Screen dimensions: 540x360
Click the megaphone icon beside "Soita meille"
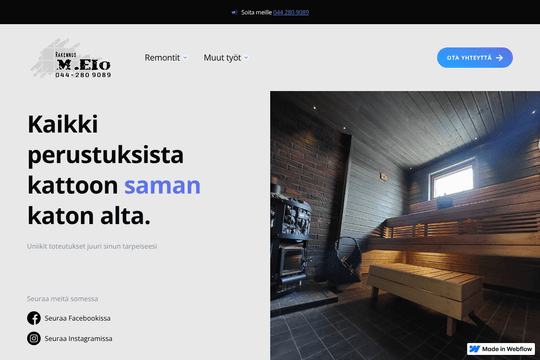tap(235, 12)
